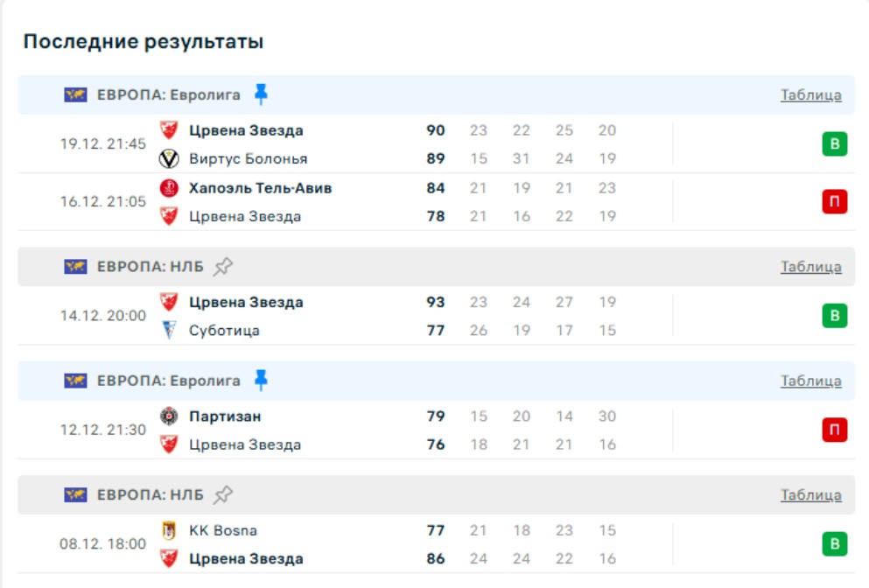This screenshot has width=869, height=588.
Task: Click the red П result badge for Партизан match
Action: 834,430
